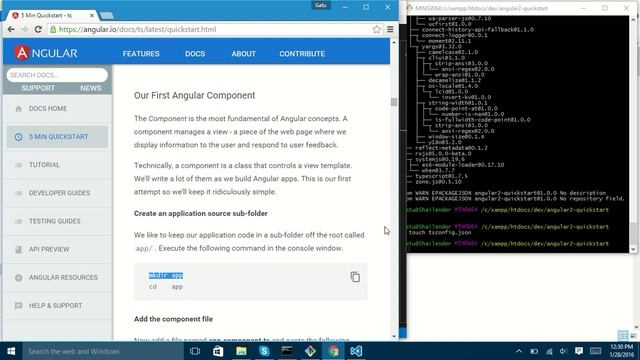Image resolution: width=640 pixels, height=360 pixels.
Task: Click the 5 Min Quickstart clock icon
Action: (x=18, y=137)
